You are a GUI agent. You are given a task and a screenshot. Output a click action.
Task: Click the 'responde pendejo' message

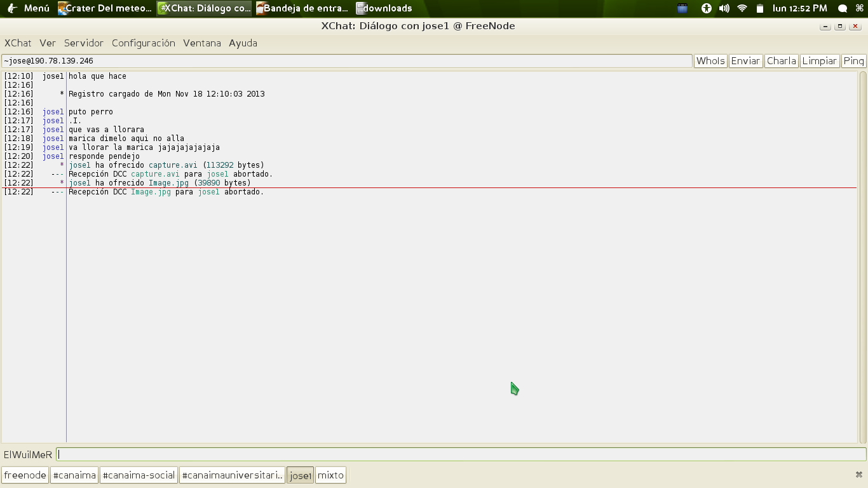pos(104,156)
